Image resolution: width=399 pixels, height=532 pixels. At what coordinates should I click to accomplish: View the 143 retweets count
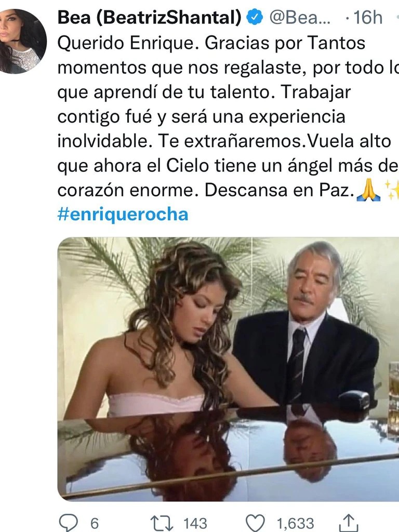click(195, 523)
